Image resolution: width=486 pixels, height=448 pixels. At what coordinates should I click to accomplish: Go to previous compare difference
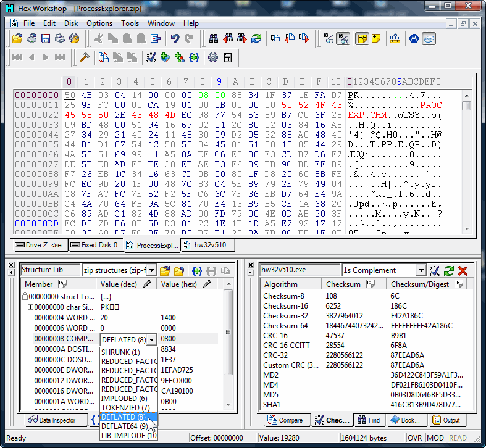click(290, 39)
